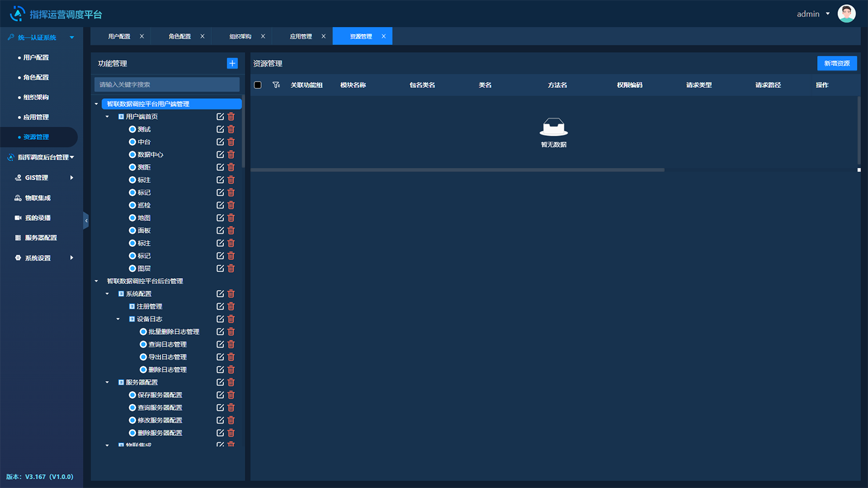Select the 批量删除日志管理 radio node
This screenshot has height=488, width=868.
pos(143,332)
